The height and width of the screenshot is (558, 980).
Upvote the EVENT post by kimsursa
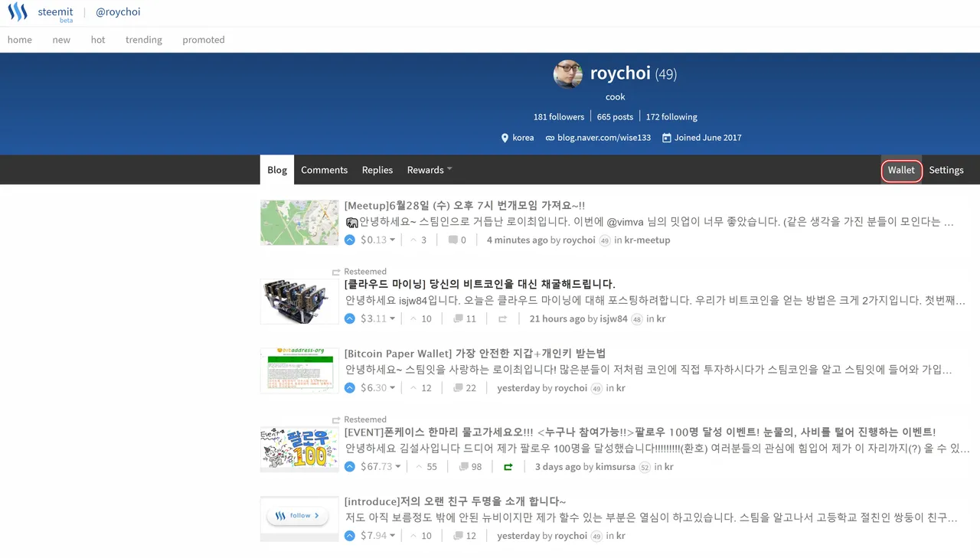[x=350, y=466]
